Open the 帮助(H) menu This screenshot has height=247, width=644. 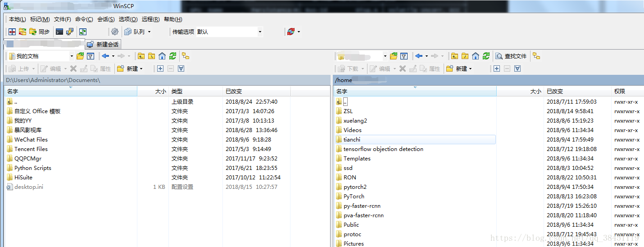pyautogui.click(x=173, y=19)
